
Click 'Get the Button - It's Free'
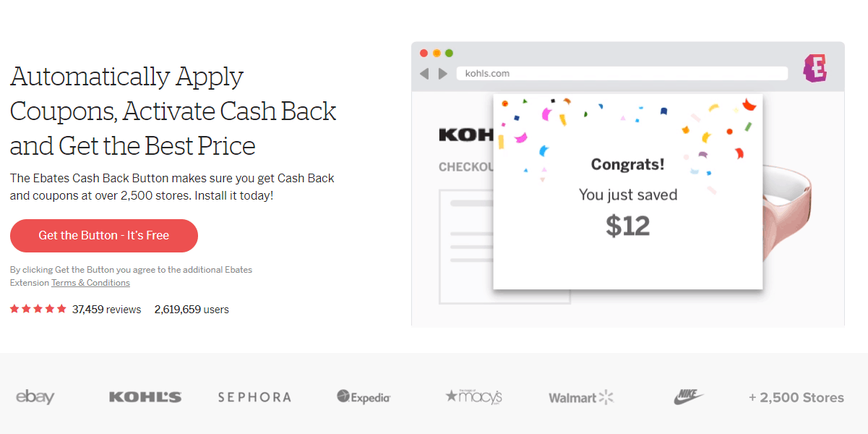pos(103,235)
